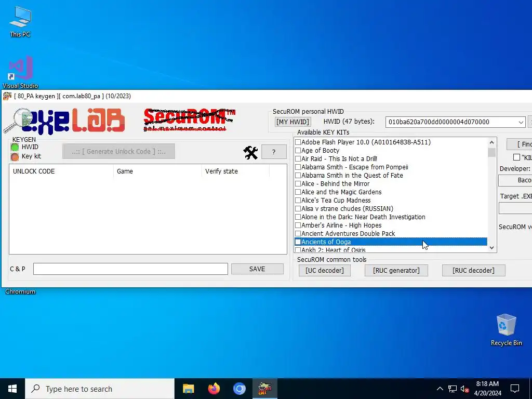Check the Alice's Tea Cup Madness checkbox
The image size is (532, 399).
pos(298,200)
